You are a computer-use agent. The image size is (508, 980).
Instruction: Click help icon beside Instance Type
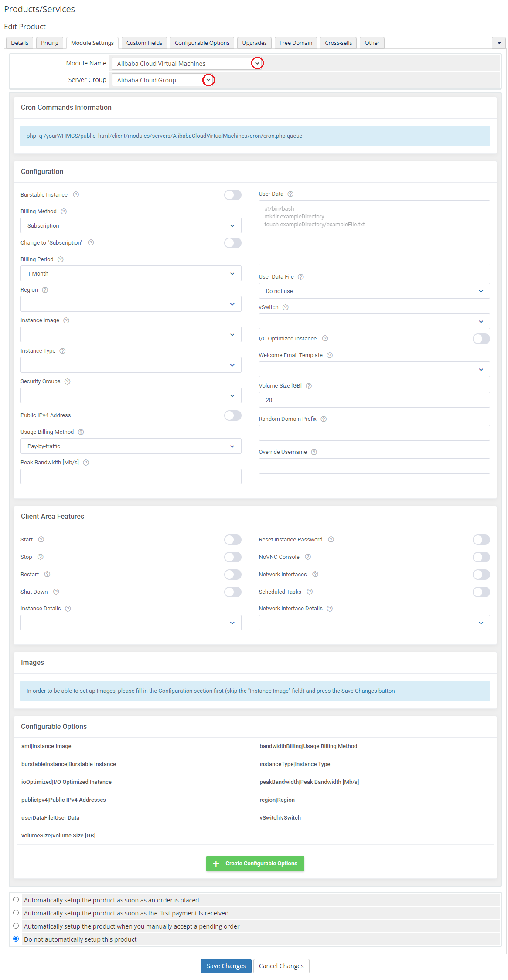[x=62, y=351]
